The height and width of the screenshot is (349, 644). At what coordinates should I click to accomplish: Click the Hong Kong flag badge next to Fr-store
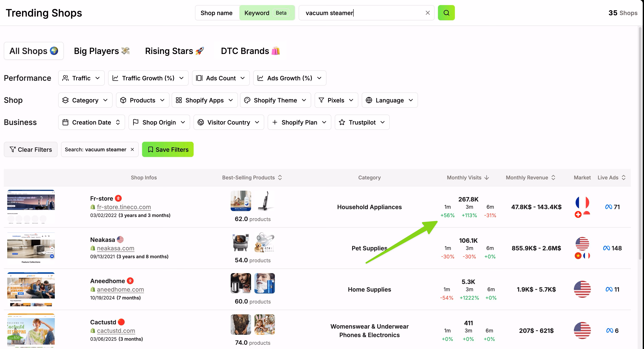(118, 198)
